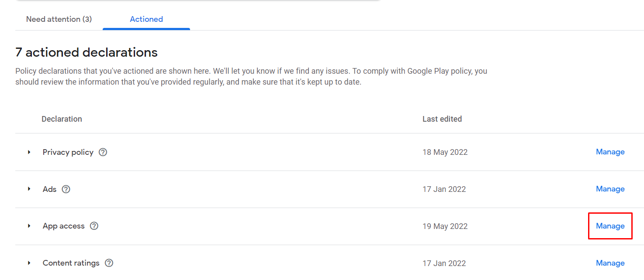Expand the Ads declaration row
Viewport: 644px width, 280px height.
(29, 189)
